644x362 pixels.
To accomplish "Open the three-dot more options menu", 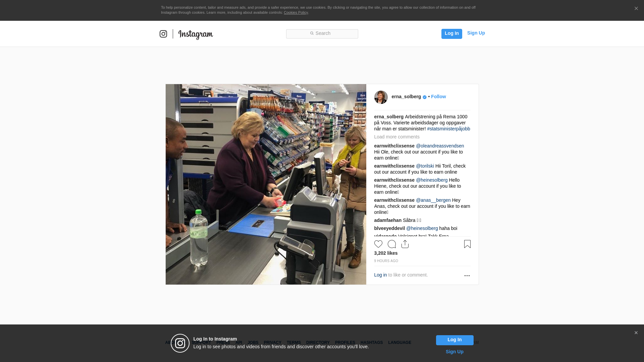I will click(x=467, y=276).
